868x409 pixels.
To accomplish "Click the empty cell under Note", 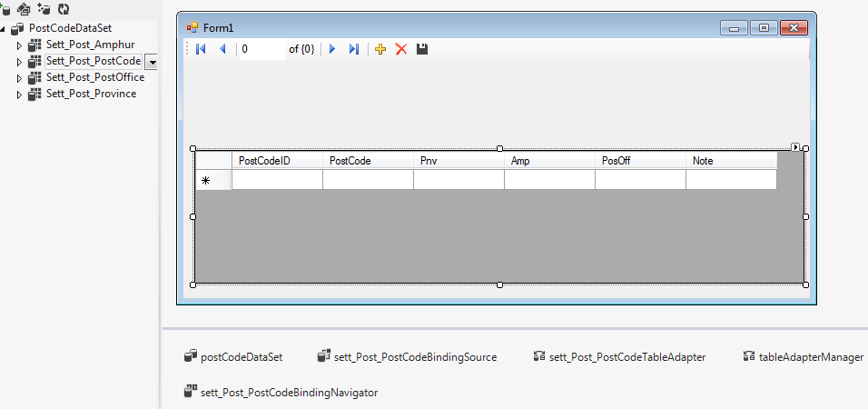I will click(731, 180).
